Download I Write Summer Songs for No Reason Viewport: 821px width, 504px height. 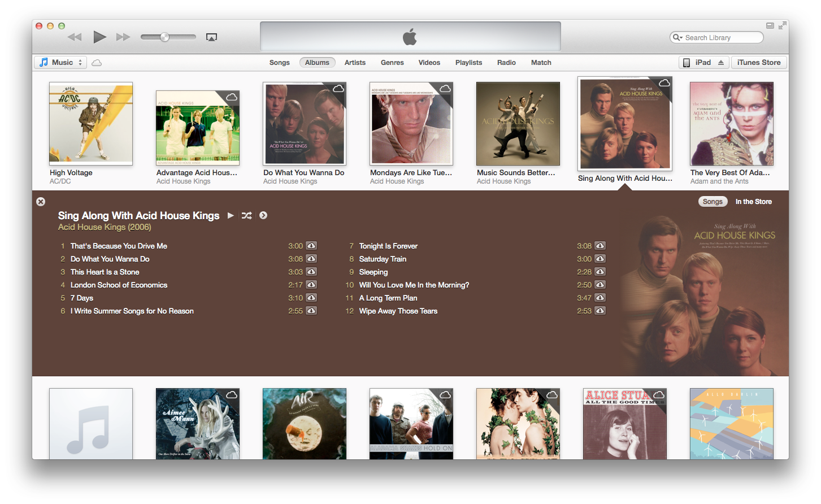point(311,311)
